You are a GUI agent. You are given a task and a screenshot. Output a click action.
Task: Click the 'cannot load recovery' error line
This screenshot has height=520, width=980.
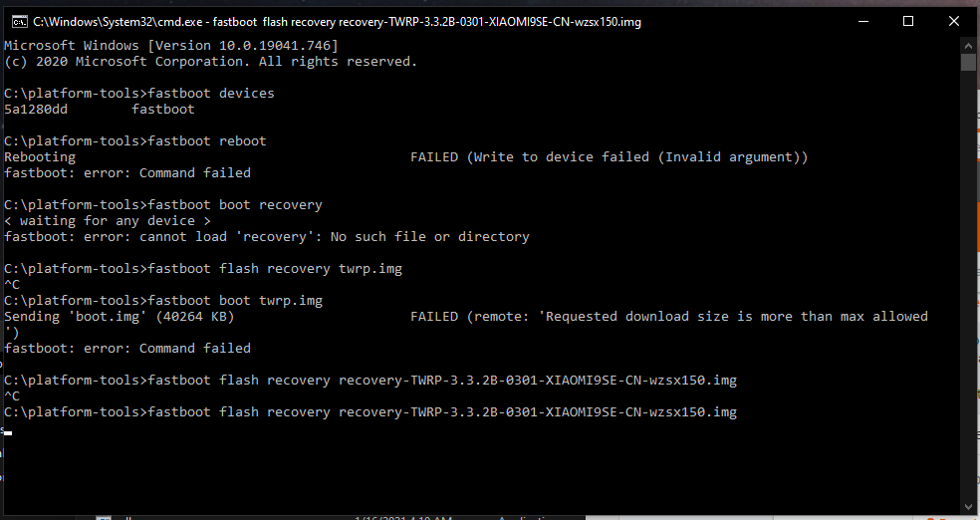[x=267, y=237]
